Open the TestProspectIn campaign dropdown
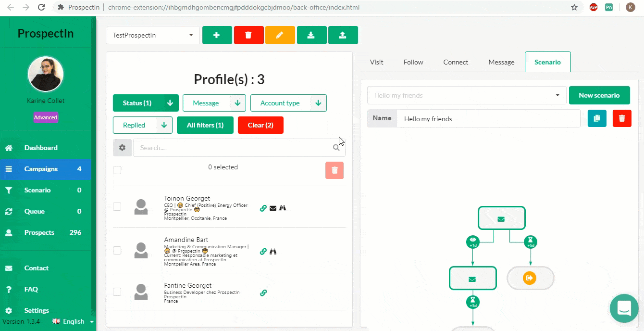 [153, 35]
